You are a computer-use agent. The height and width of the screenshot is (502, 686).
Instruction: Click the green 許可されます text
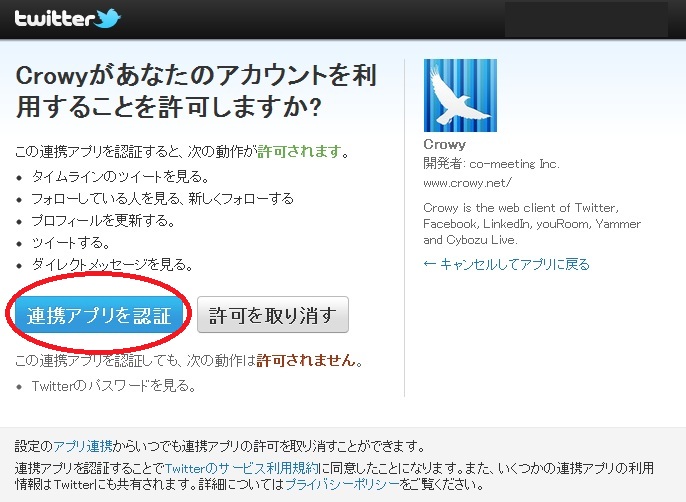click(299, 151)
